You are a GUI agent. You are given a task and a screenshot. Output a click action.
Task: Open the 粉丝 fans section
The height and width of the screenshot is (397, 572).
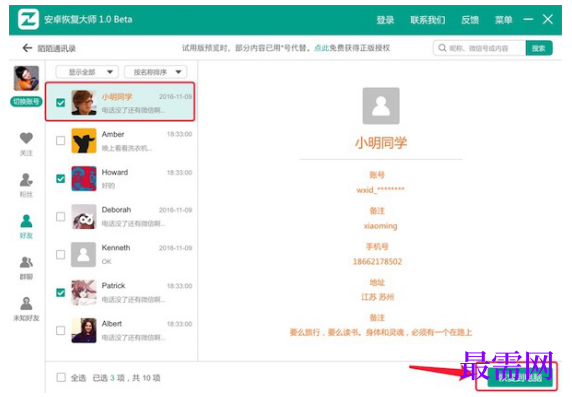[26, 185]
